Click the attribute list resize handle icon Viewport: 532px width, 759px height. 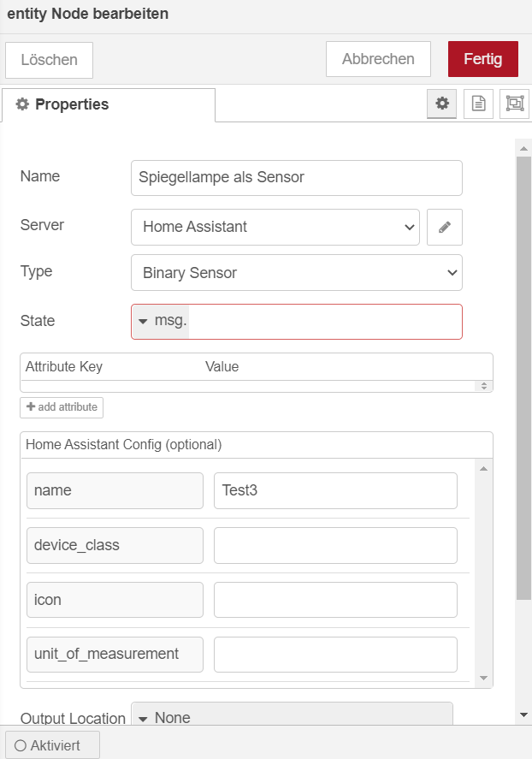(x=483, y=386)
